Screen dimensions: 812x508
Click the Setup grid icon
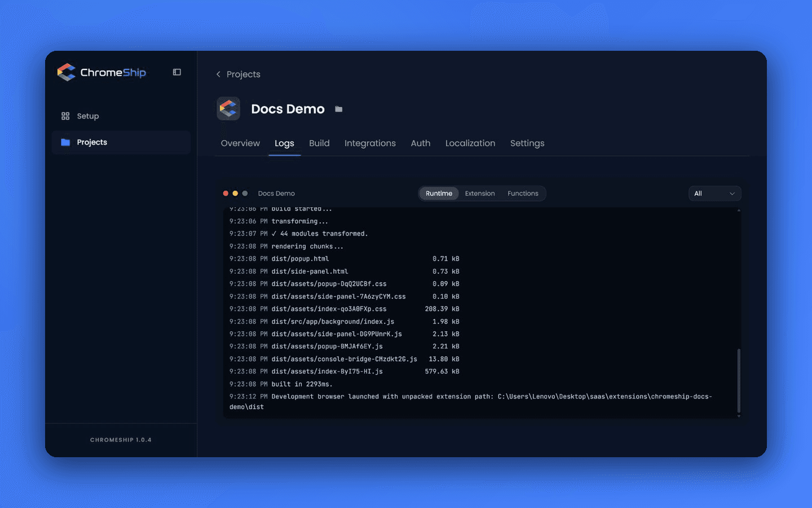65,116
